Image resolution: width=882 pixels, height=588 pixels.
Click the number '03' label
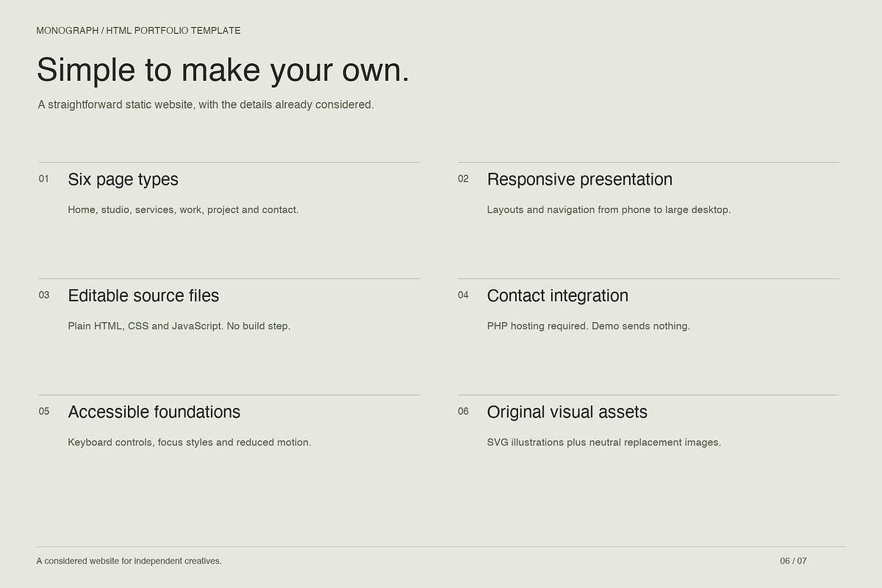(44, 295)
